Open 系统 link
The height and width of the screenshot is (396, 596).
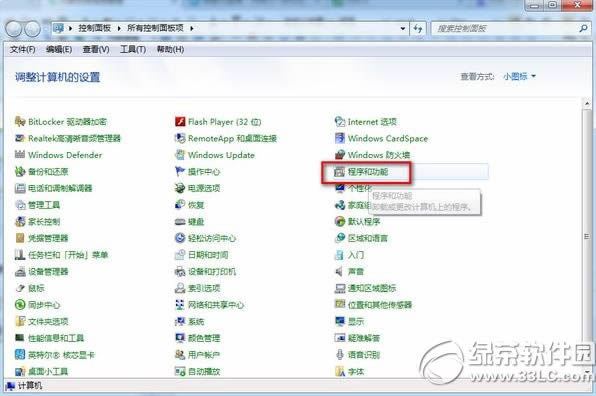(196, 322)
